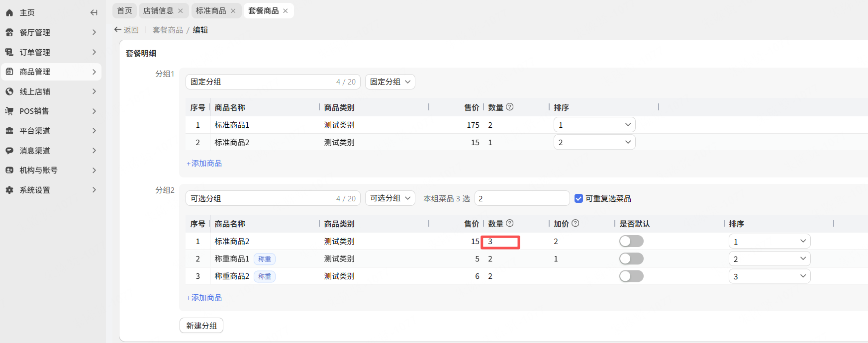
Task: Switch to the 标准商品 tab
Action: (211, 10)
